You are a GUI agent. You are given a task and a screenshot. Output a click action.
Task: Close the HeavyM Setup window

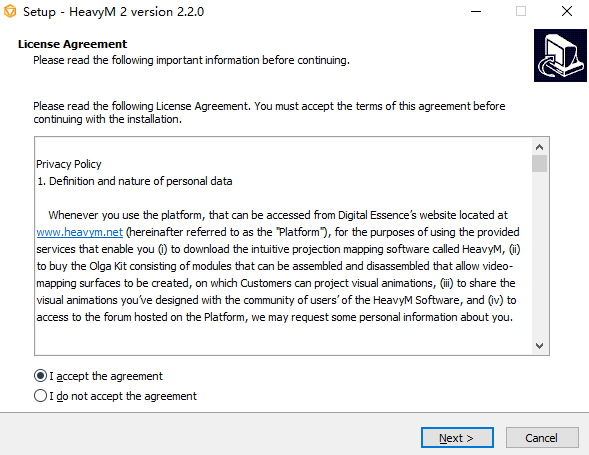(x=567, y=11)
